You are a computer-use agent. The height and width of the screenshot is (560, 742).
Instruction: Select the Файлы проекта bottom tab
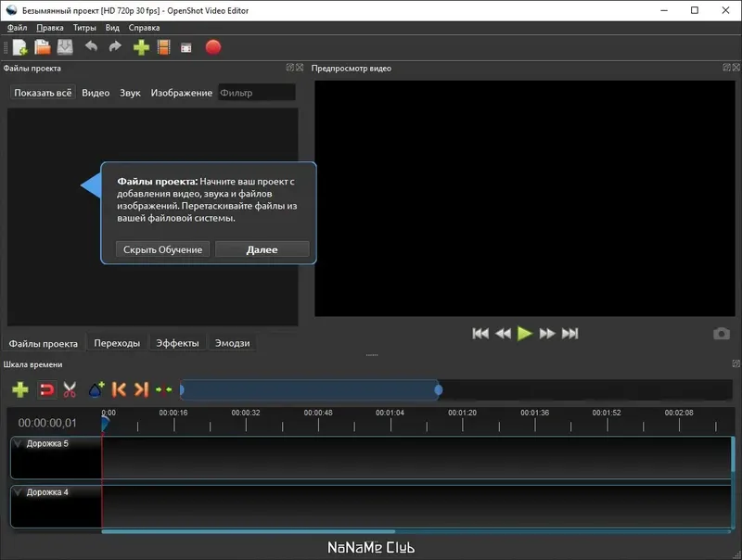(43, 343)
